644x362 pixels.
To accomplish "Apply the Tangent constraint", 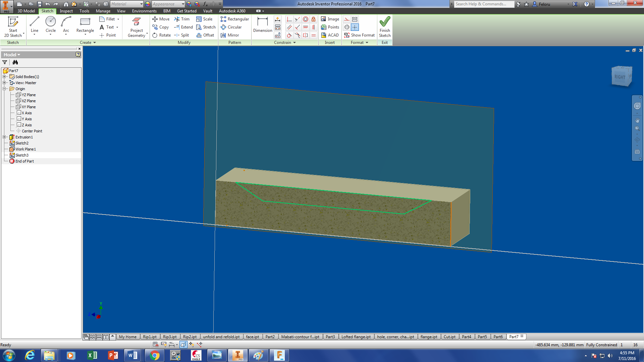I will tap(289, 35).
